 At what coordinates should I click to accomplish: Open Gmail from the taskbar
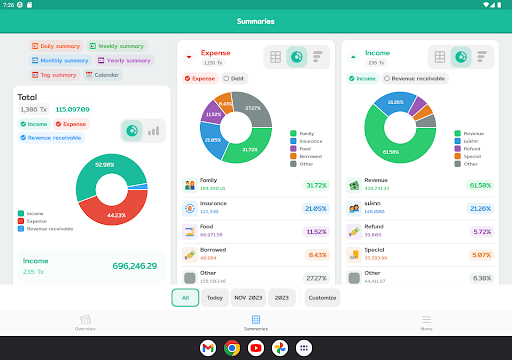(x=208, y=348)
